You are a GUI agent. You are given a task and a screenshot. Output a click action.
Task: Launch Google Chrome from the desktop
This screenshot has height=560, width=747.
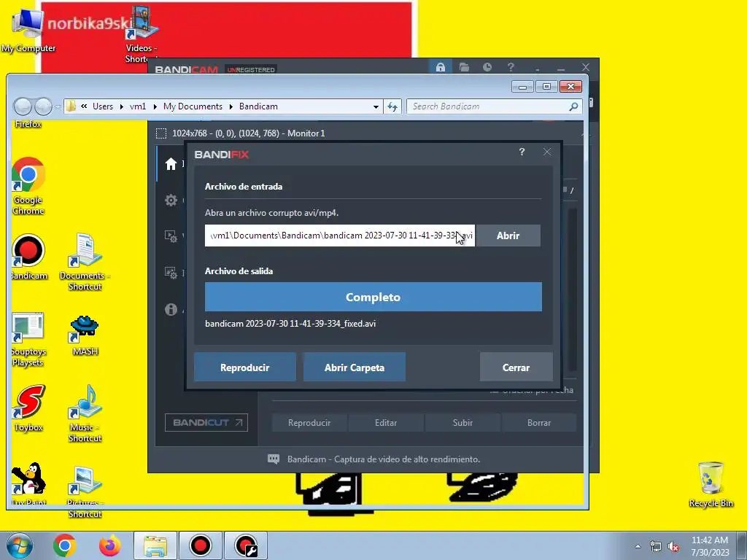click(x=28, y=186)
